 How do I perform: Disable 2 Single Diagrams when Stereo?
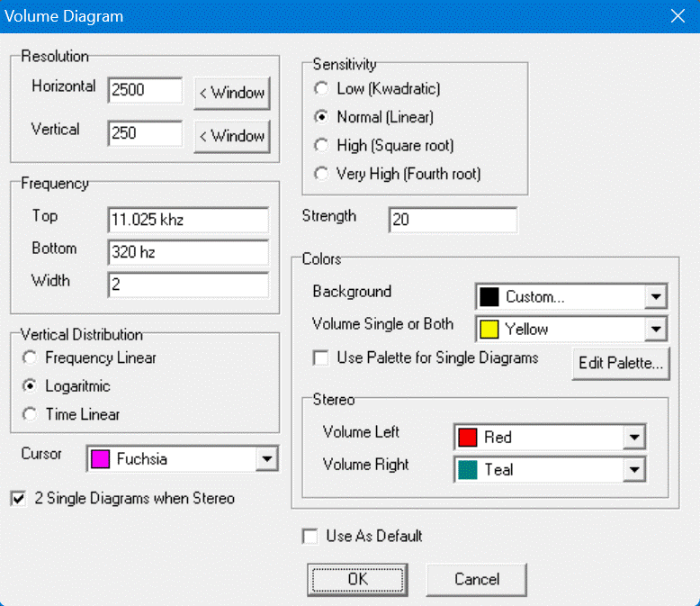coord(18,499)
